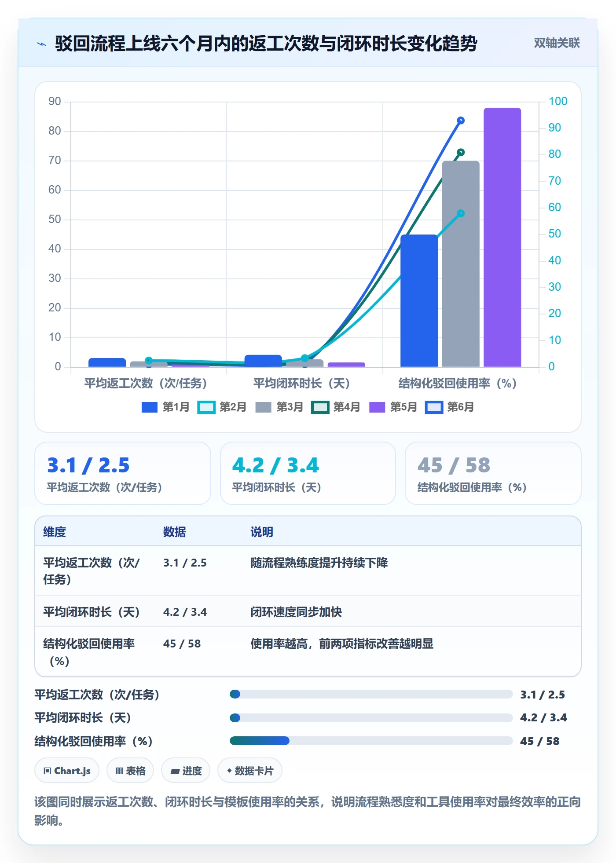The image size is (616, 863).
Task: Click the 维度 column header
Action: click(x=55, y=532)
